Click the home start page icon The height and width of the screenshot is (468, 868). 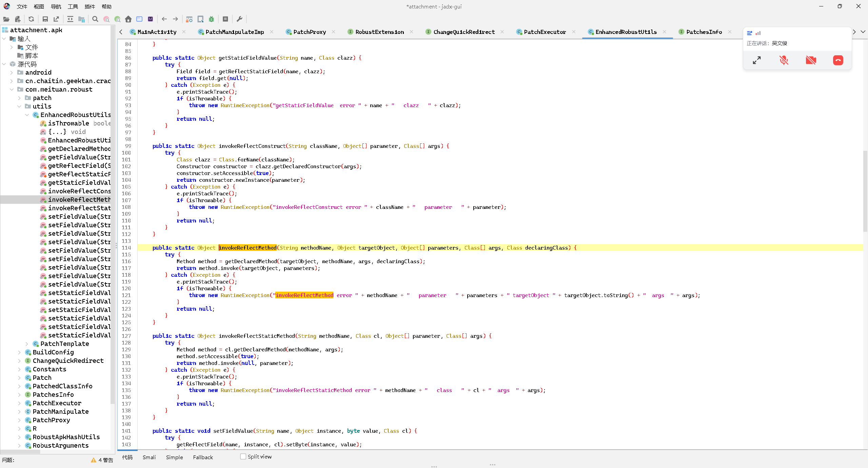(x=128, y=19)
